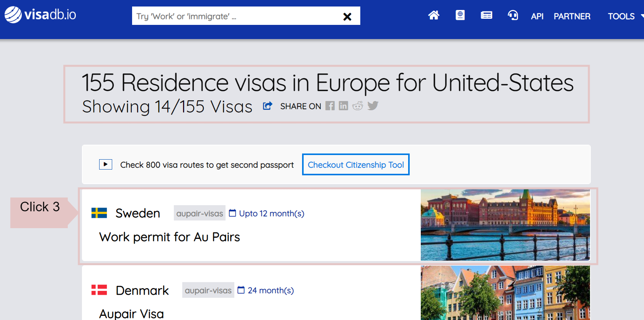Screen dimensions: 644x320
Task: Open Work permit for Au Pairs
Action: [x=170, y=237]
